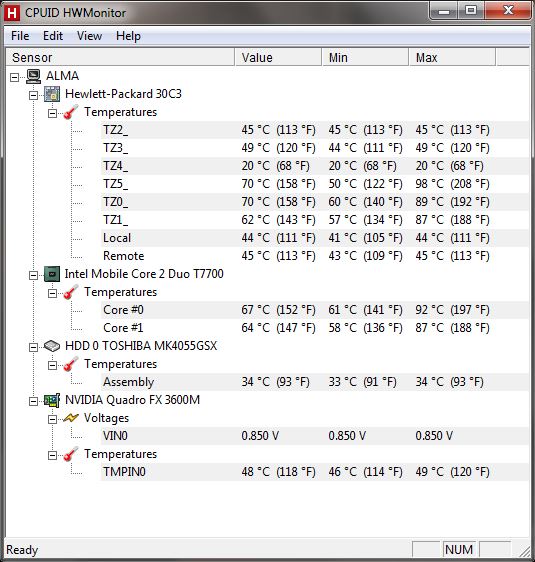Image resolution: width=535 pixels, height=562 pixels.
Task: Click the Value column header
Action: point(278,57)
